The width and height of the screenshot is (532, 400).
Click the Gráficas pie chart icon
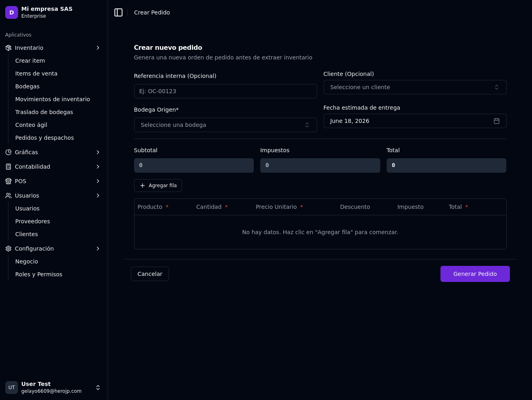pos(8,152)
